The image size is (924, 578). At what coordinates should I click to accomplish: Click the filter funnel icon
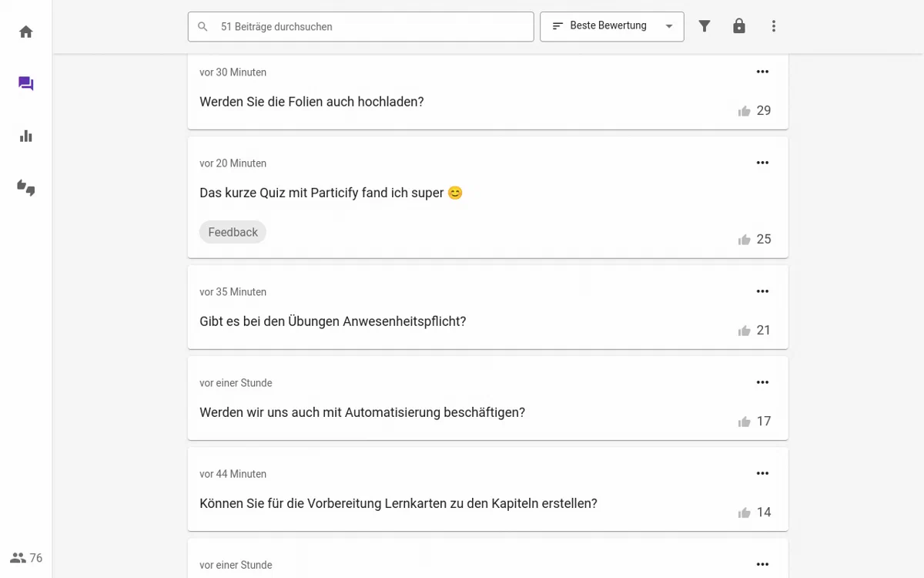pos(705,26)
